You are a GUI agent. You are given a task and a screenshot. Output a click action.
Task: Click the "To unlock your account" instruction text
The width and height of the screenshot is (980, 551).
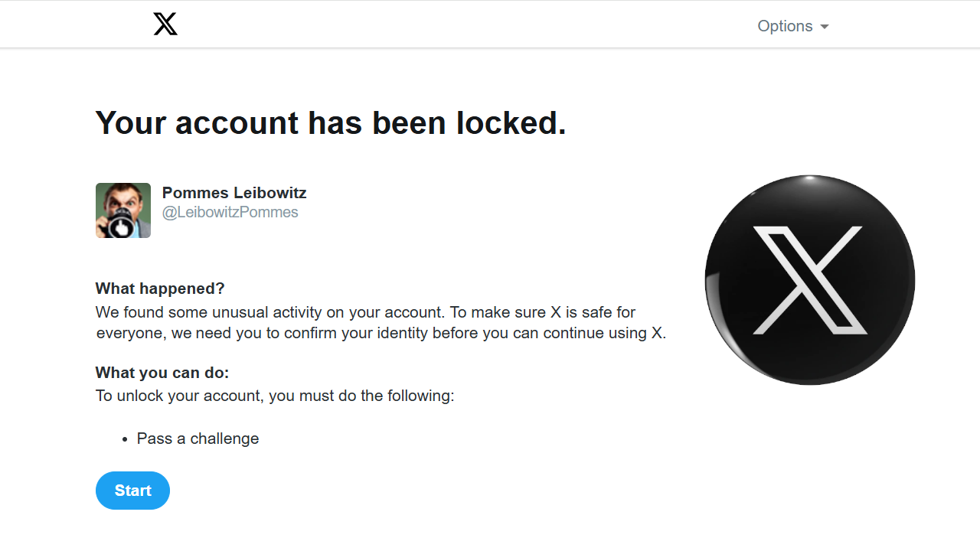(x=275, y=396)
